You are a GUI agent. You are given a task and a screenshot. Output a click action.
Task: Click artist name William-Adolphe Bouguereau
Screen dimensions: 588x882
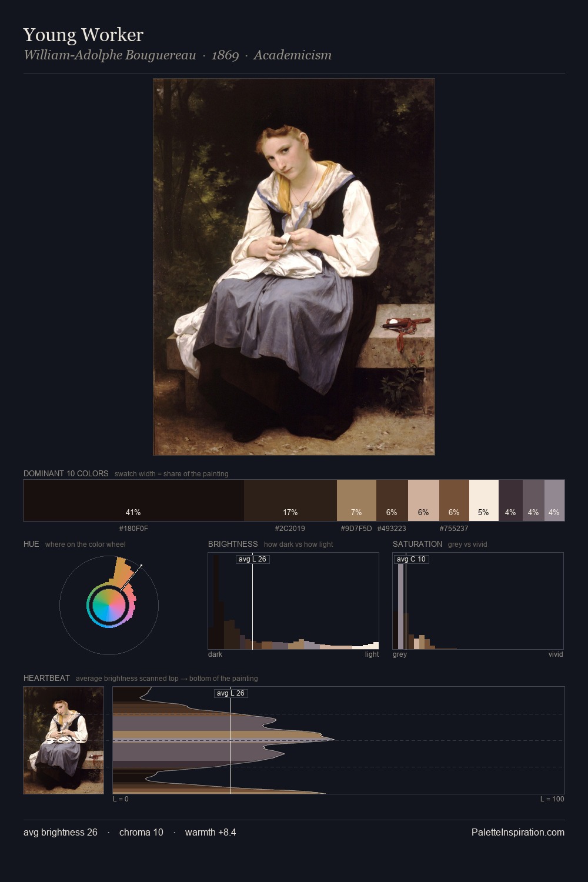[110, 55]
